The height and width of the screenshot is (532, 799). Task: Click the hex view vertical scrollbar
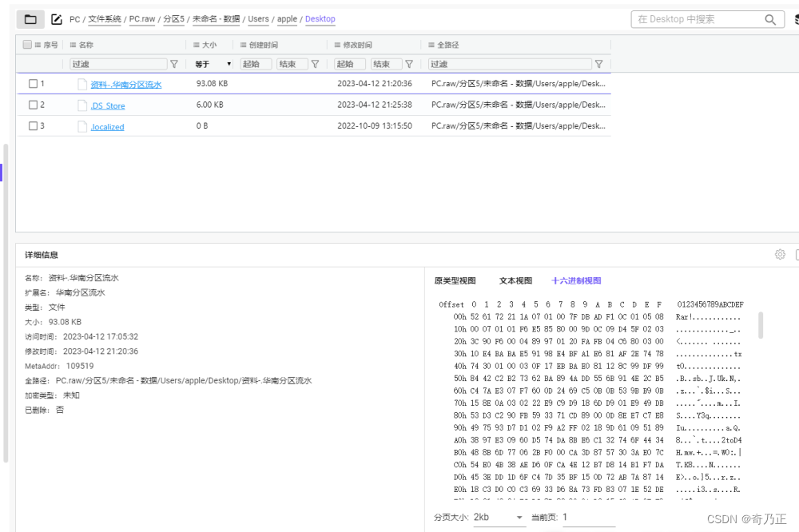(761, 325)
